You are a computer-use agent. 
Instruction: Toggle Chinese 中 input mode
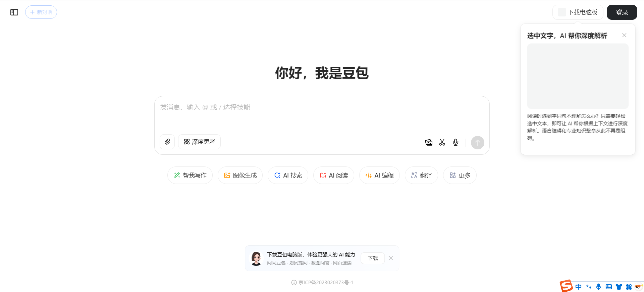pyautogui.click(x=579, y=287)
